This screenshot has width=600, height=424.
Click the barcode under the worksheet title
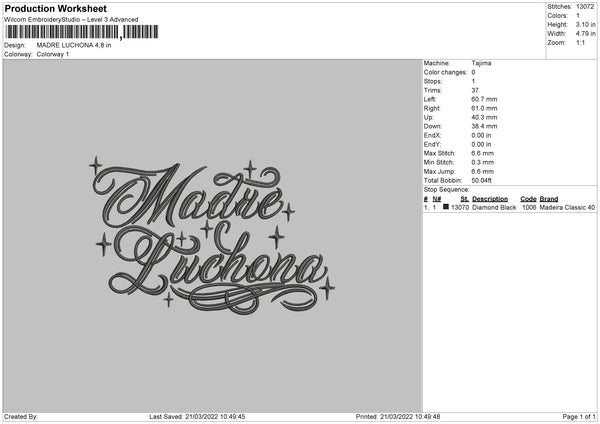(82, 32)
